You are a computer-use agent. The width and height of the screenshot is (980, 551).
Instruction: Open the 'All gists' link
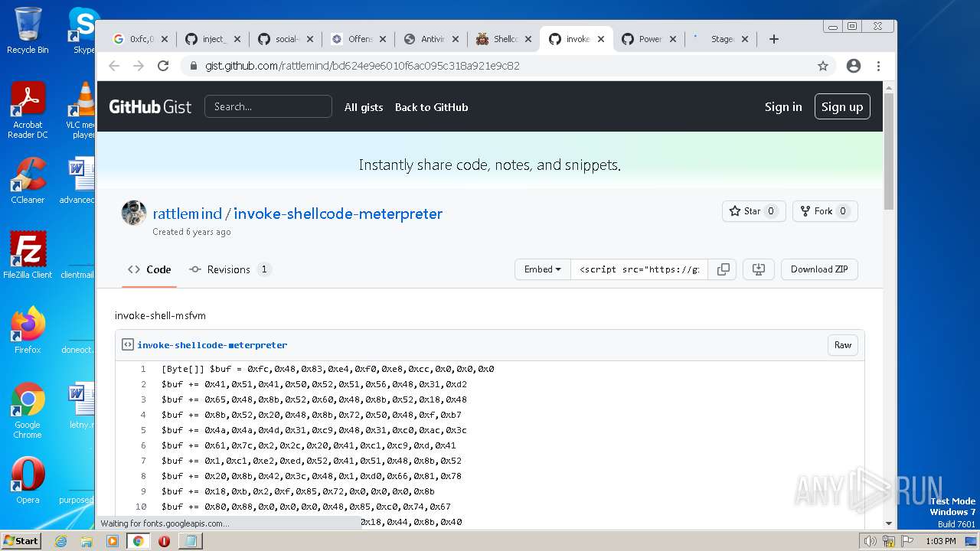click(x=364, y=107)
